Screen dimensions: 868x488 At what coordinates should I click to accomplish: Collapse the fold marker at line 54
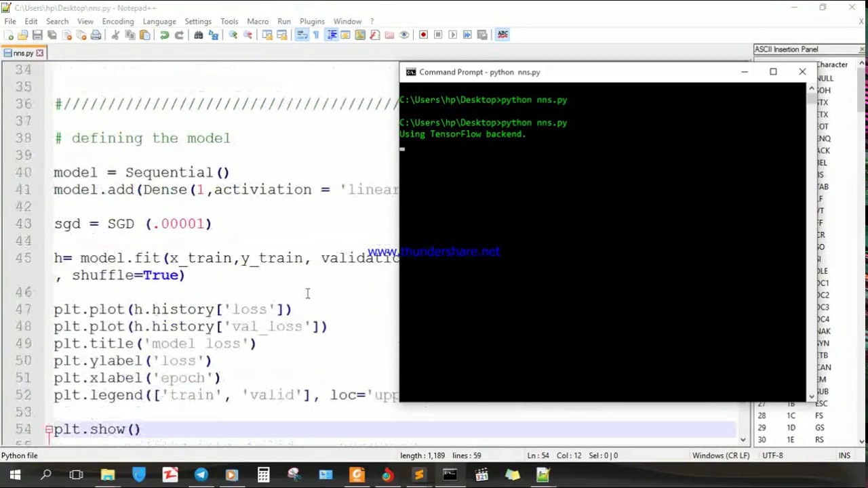(x=49, y=429)
